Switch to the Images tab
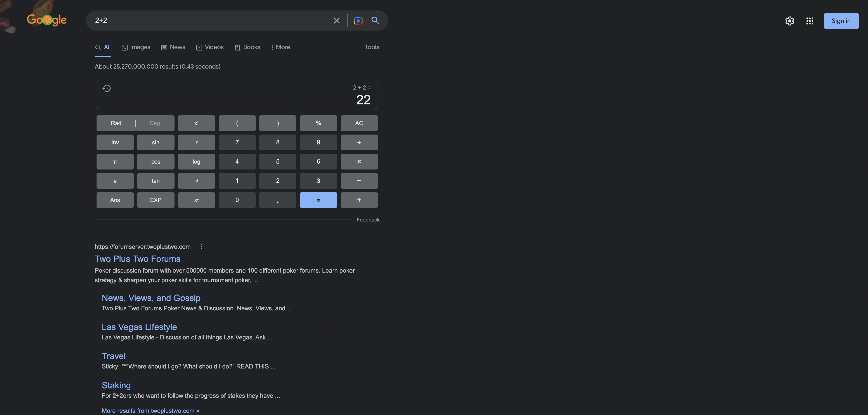This screenshot has height=415, width=868. [x=136, y=47]
